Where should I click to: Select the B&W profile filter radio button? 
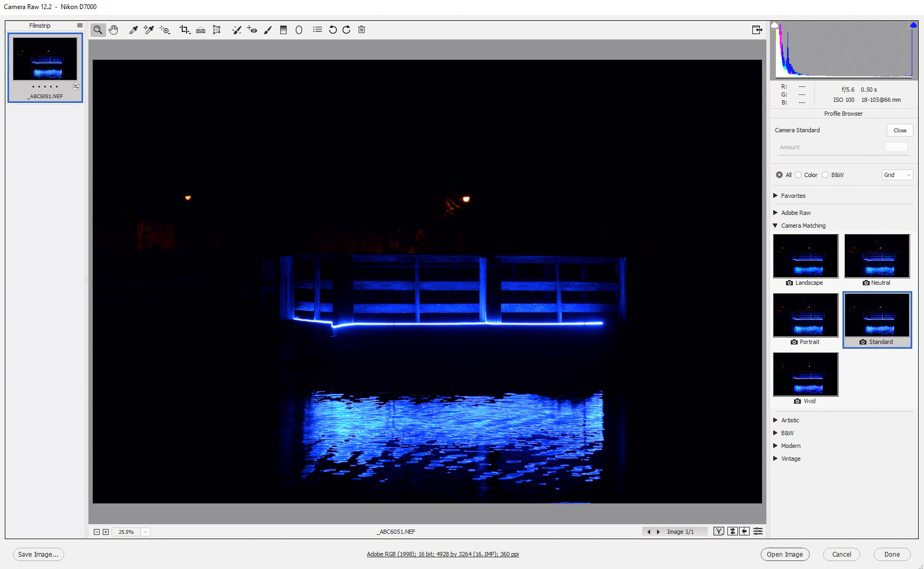coord(824,174)
